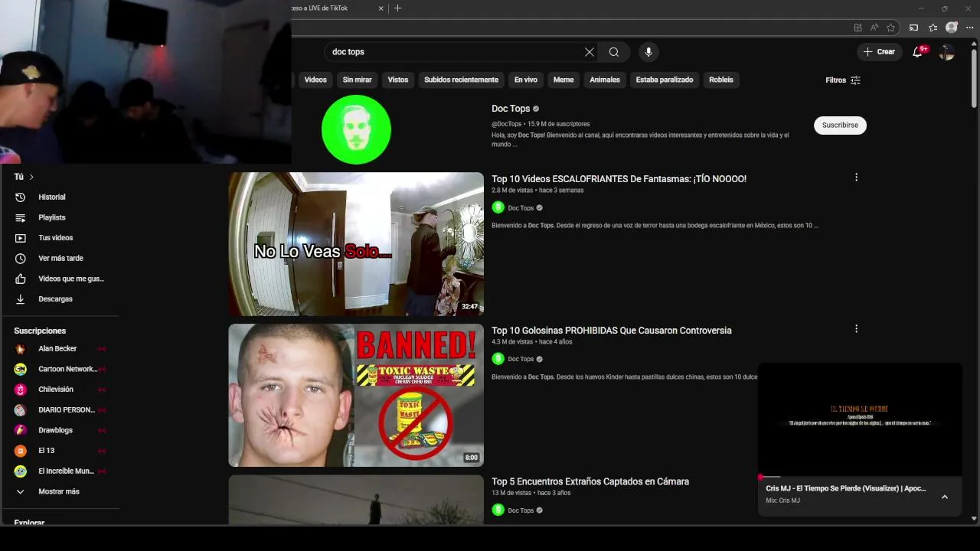
Task: Activate voice search microphone icon
Action: [x=648, y=52]
